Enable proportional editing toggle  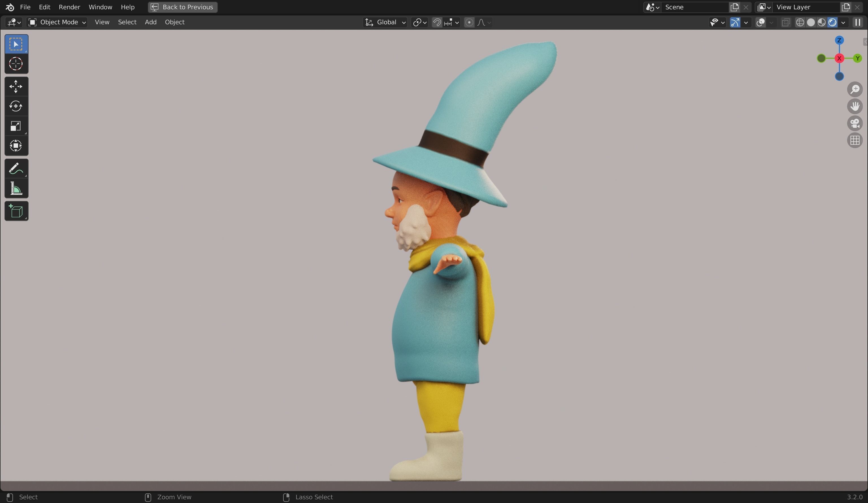coord(469,22)
